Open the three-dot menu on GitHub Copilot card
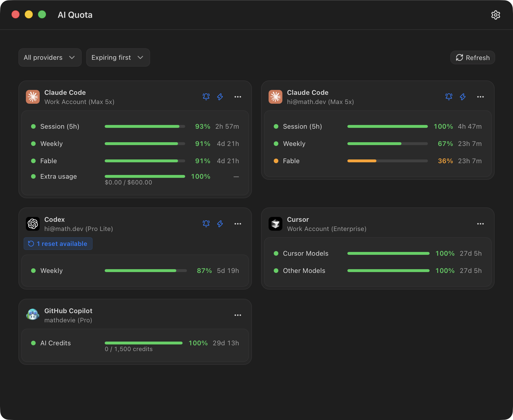The image size is (513, 420). pyautogui.click(x=238, y=315)
